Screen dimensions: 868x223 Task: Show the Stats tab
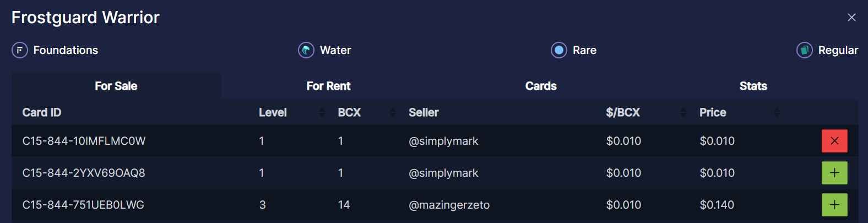click(753, 86)
